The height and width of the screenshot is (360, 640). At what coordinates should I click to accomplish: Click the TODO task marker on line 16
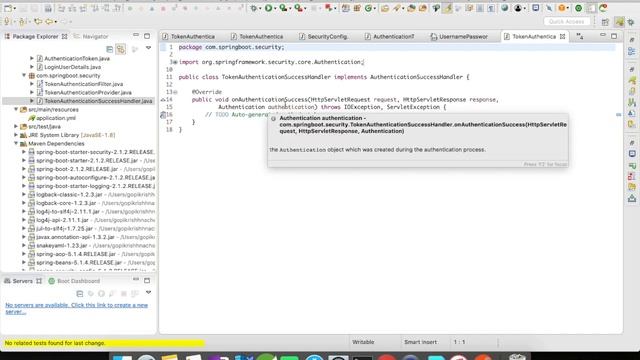pyautogui.click(x=163, y=115)
